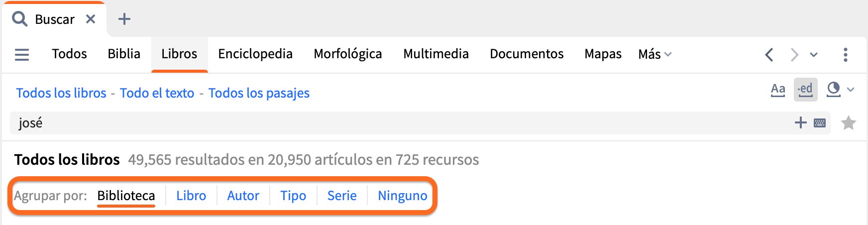Mark search as favorite with star
The height and width of the screenshot is (225, 868).
[x=848, y=122]
